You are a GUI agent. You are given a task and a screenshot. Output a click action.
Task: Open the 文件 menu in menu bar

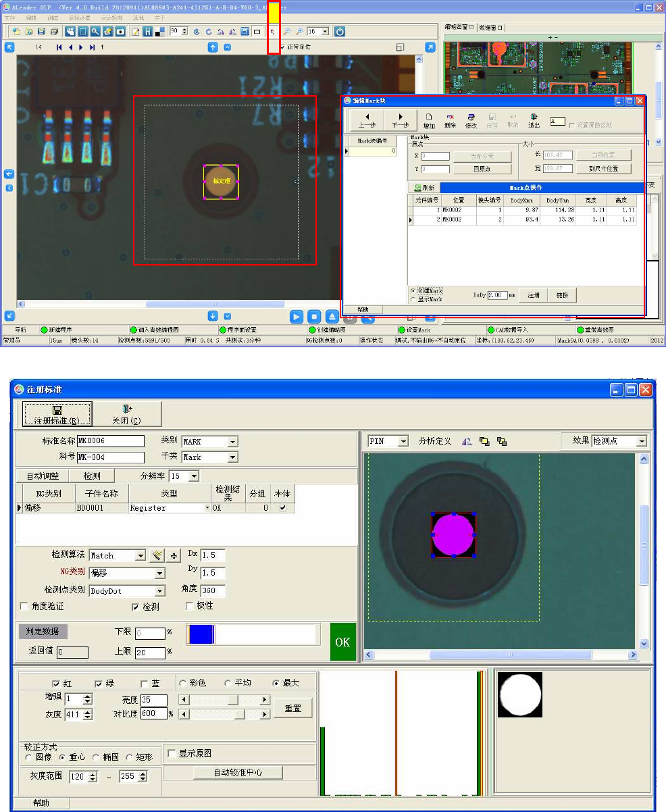10,17
